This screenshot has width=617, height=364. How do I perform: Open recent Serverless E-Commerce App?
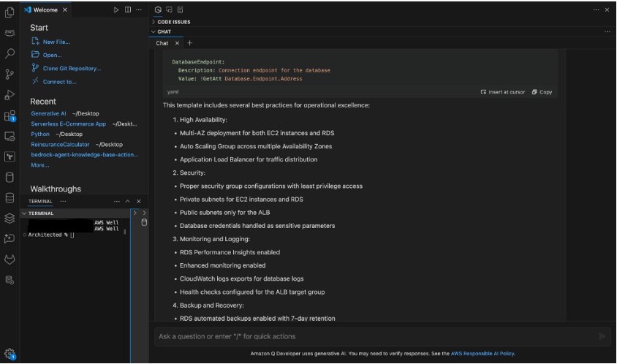[69, 124]
